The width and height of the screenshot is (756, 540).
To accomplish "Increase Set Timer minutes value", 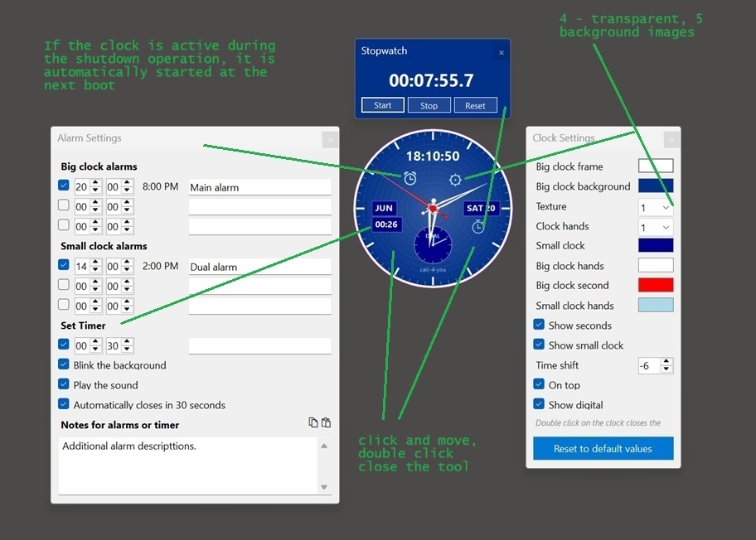I will (x=128, y=341).
